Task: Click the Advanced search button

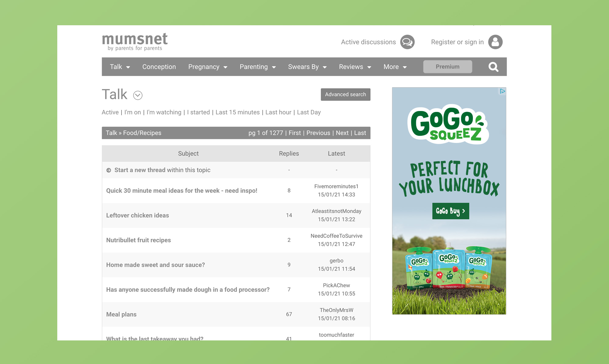Action: click(x=345, y=95)
